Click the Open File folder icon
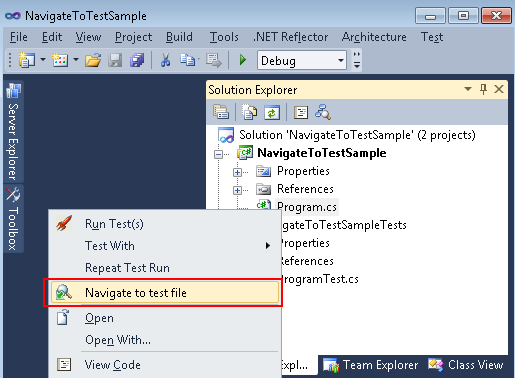515x378 pixels. (93, 60)
